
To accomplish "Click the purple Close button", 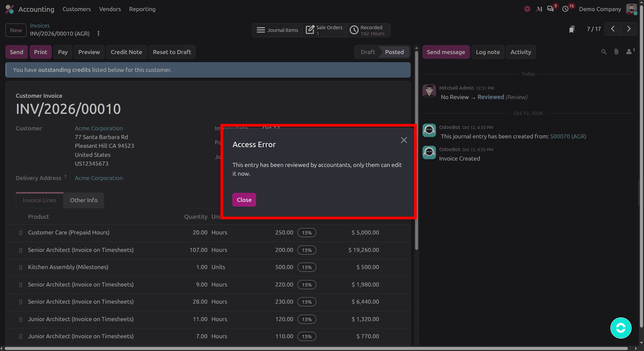I will pyautogui.click(x=244, y=200).
